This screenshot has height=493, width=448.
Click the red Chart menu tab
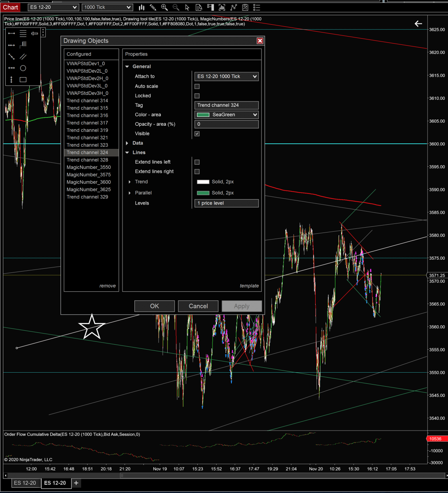click(10, 7)
